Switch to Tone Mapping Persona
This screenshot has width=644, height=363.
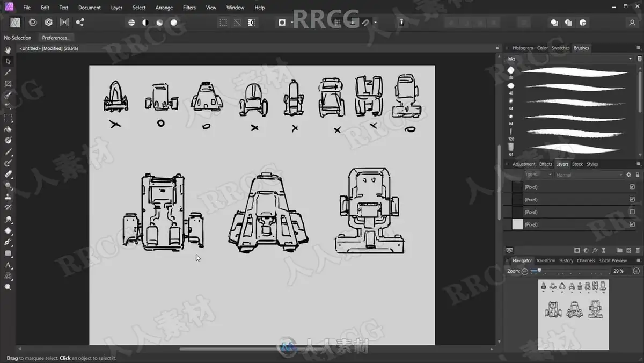pyautogui.click(x=64, y=22)
